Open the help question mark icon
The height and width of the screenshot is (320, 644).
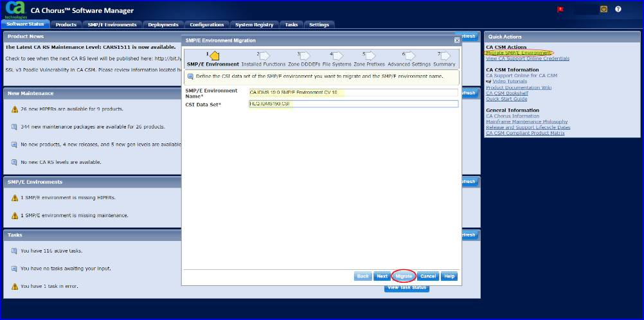[x=618, y=9]
